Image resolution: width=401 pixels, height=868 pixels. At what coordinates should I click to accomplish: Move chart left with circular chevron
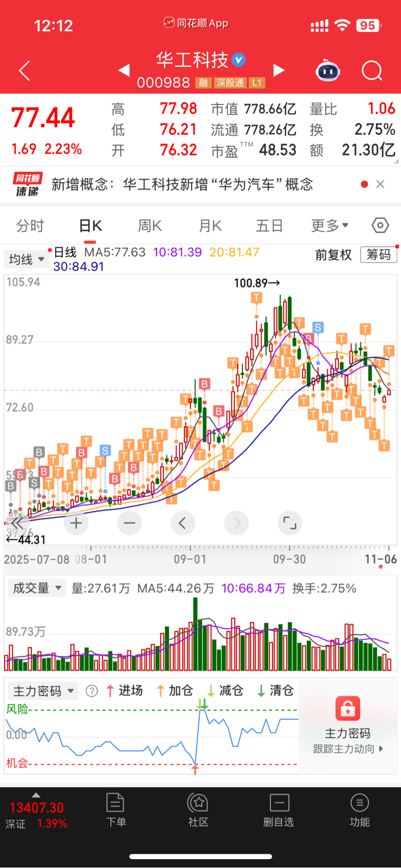coord(183,523)
